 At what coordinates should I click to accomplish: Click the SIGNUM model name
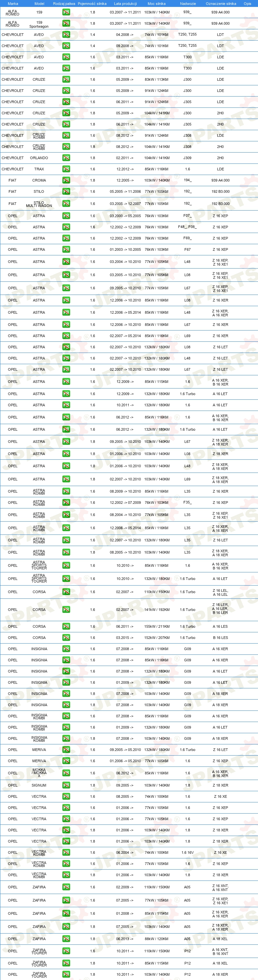[39, 785]
